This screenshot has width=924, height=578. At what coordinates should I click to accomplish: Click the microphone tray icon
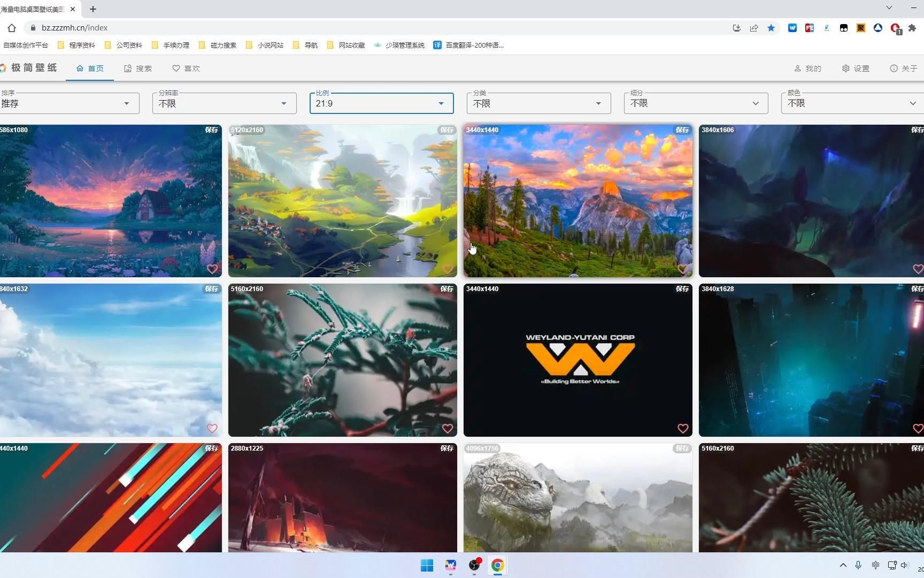click(858, 565)
